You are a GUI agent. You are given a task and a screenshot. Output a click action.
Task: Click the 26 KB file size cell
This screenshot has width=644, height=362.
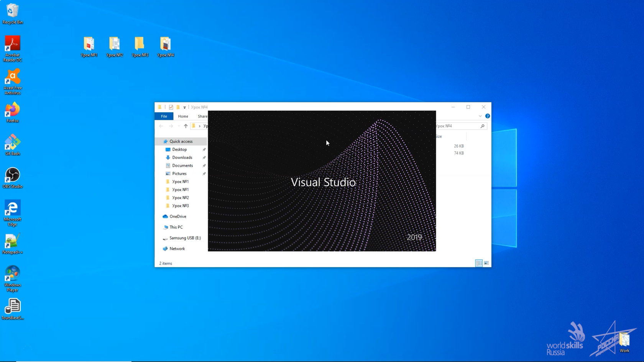coord(458,146)
